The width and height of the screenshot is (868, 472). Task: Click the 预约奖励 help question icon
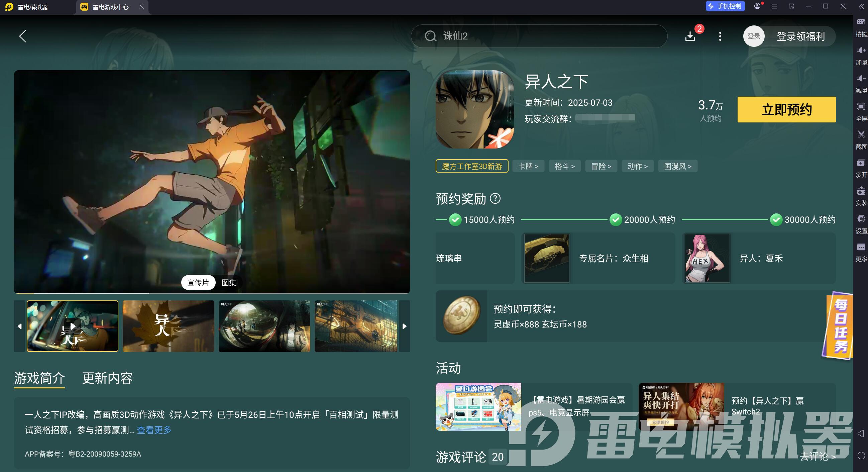pyautogui.click(x=495, y=199)
